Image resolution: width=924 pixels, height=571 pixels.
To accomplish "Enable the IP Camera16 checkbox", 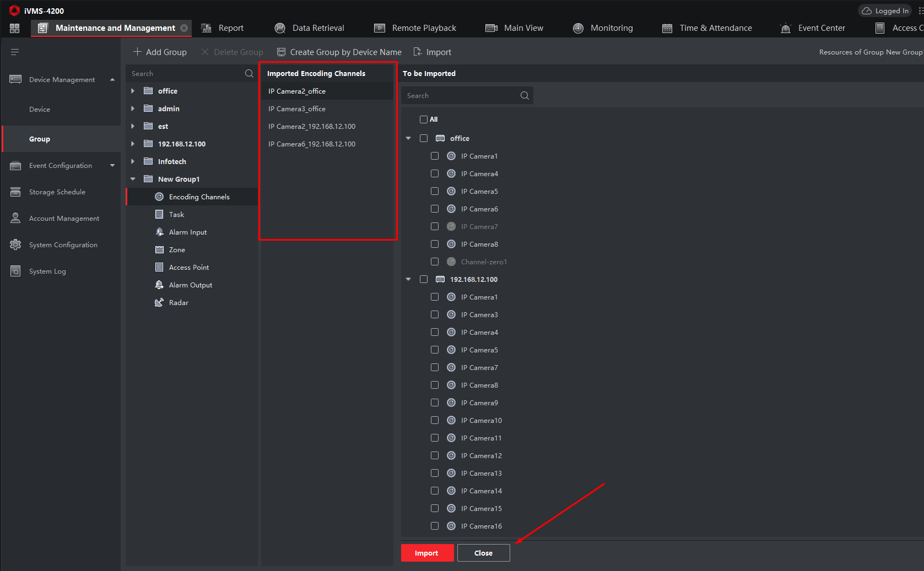I will 435,526.
